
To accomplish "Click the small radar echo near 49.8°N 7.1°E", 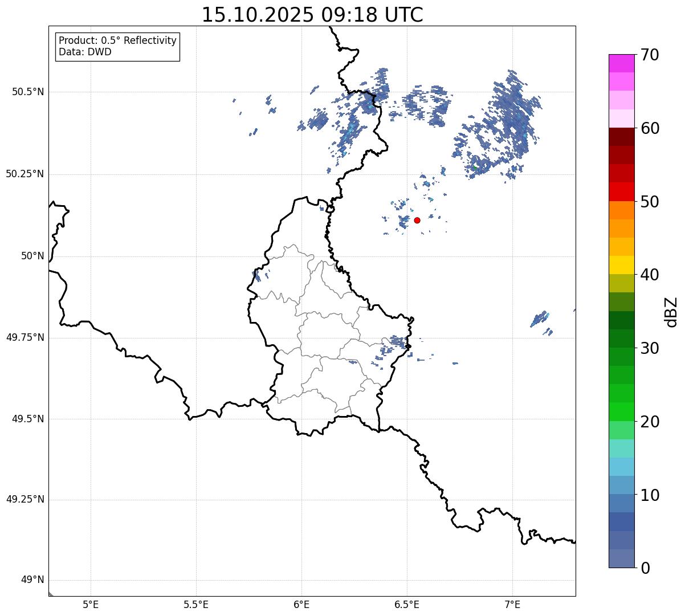I will coord(540,319).
